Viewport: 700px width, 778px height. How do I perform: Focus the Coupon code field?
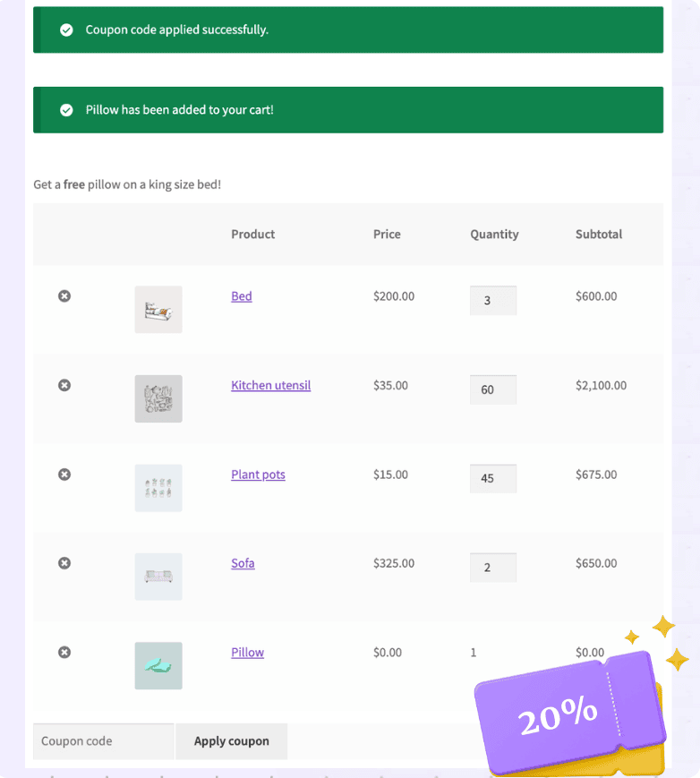tap(103, 741)
